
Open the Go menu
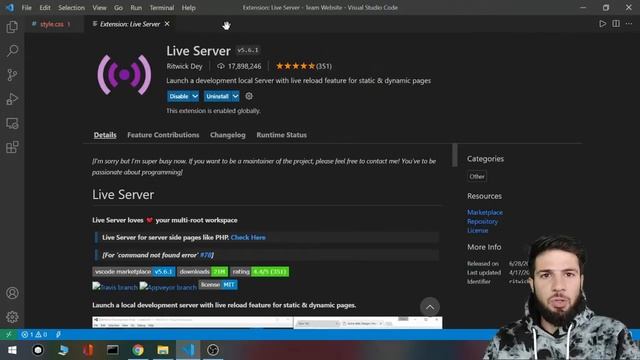click(x=118, y=8)
